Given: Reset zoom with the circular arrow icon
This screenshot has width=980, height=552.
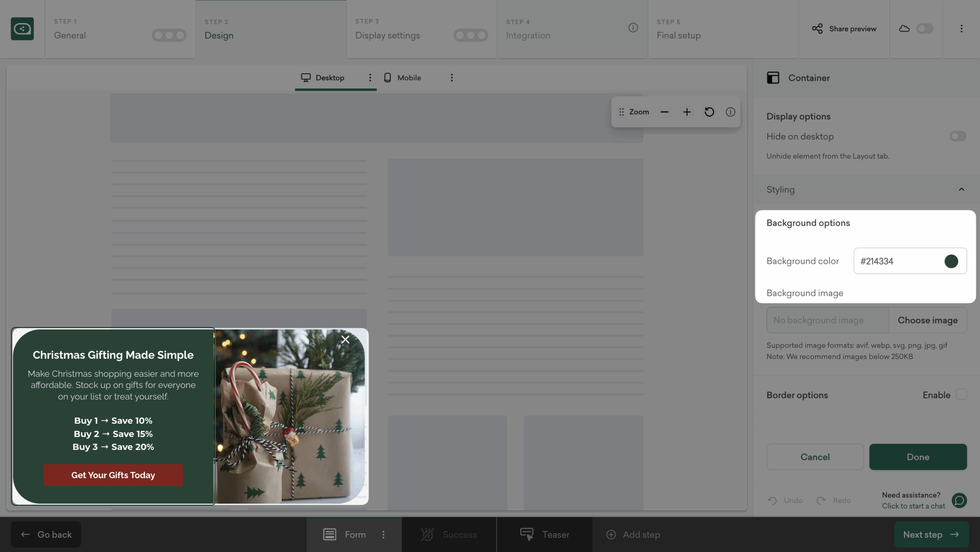Looking at the screenshot, I should (x=709, y=112).
